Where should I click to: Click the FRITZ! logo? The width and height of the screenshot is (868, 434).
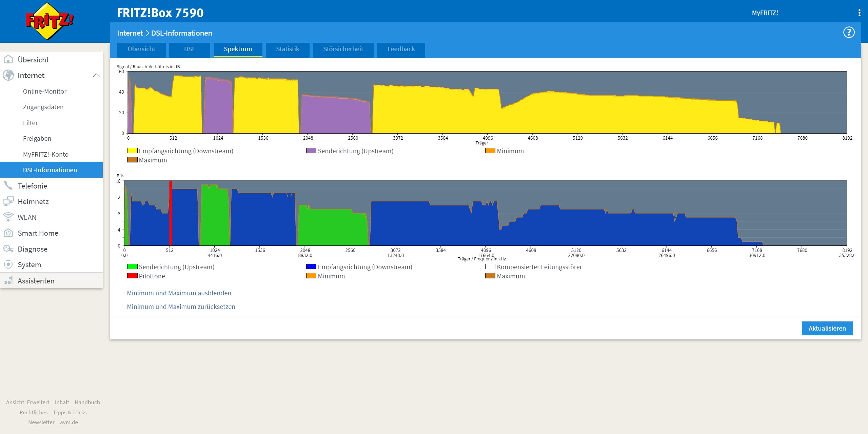pos(50,21)
